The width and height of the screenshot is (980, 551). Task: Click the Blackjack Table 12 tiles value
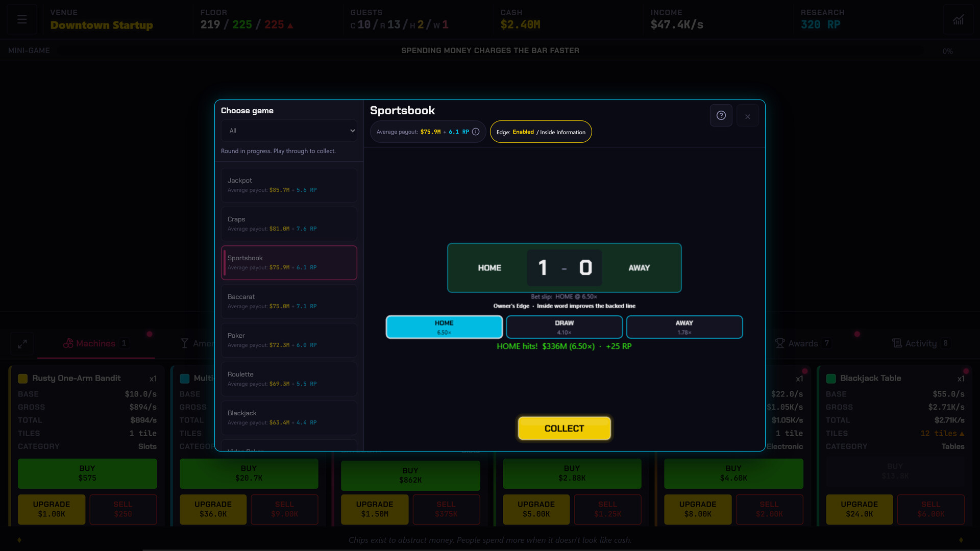(x=942, y=433)
